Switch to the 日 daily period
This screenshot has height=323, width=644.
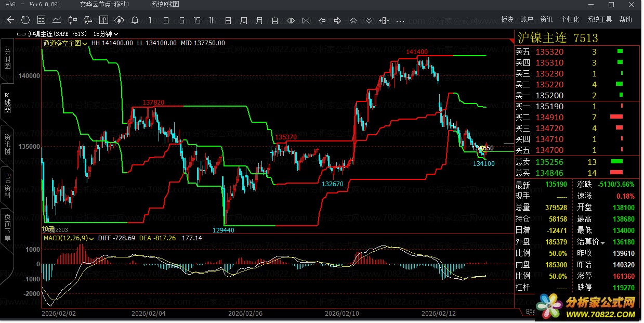[228, 20]
